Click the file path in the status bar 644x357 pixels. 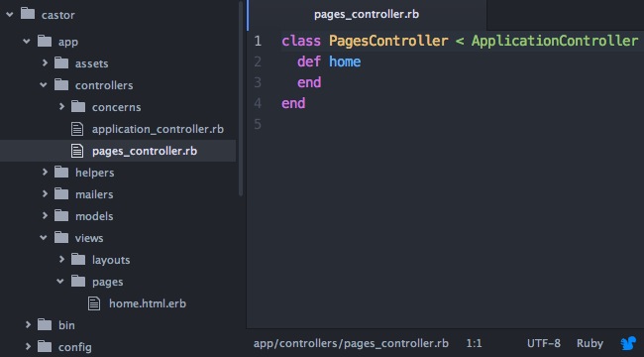coord(351,343)
